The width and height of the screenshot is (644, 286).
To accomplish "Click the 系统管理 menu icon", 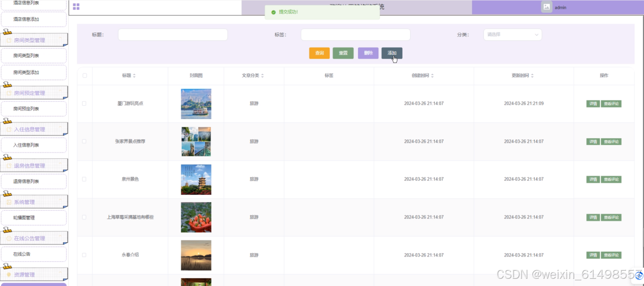I will pyautogui.click(x=9, y=202).
